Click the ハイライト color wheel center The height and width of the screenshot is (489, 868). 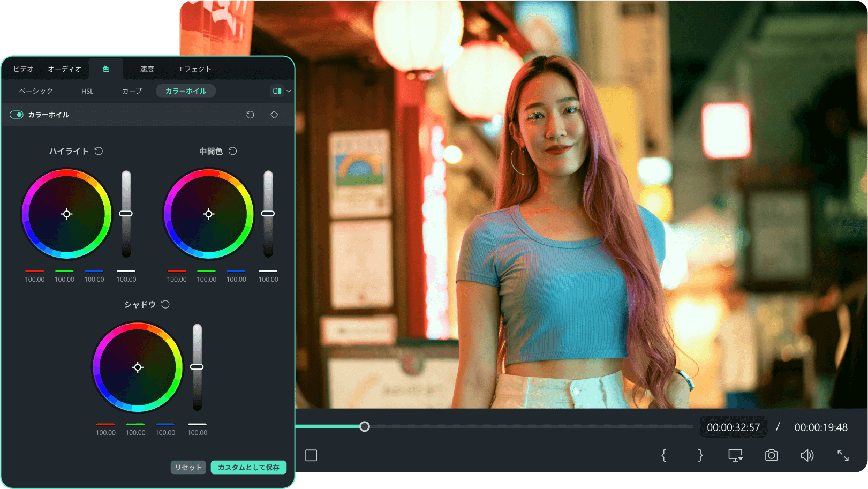pos(66,214)
